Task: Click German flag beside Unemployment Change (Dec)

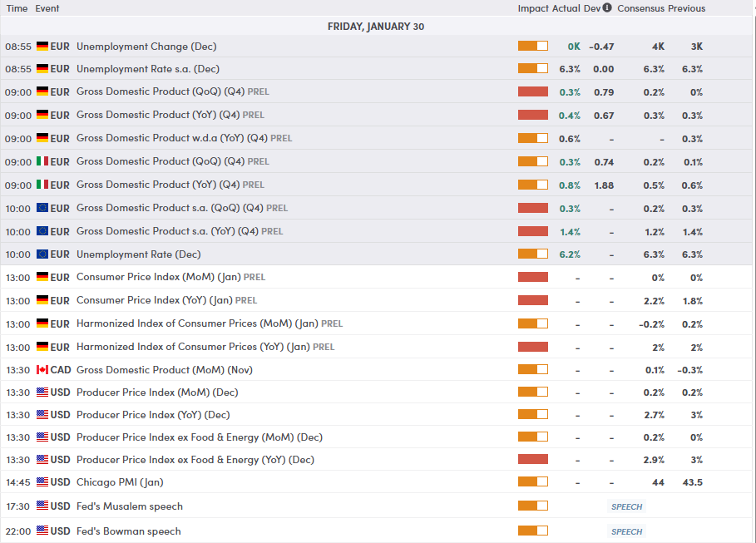Action: [42, 47]
